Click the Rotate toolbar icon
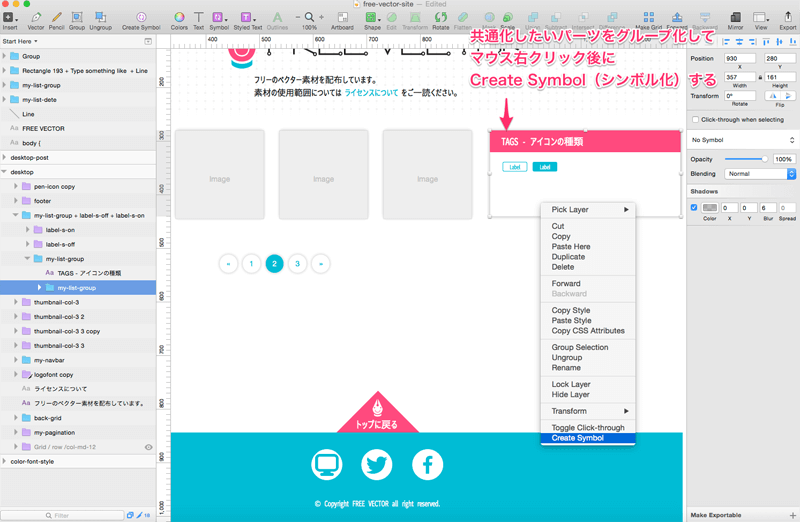Viewport: 800px width, 522px height. 440,18
